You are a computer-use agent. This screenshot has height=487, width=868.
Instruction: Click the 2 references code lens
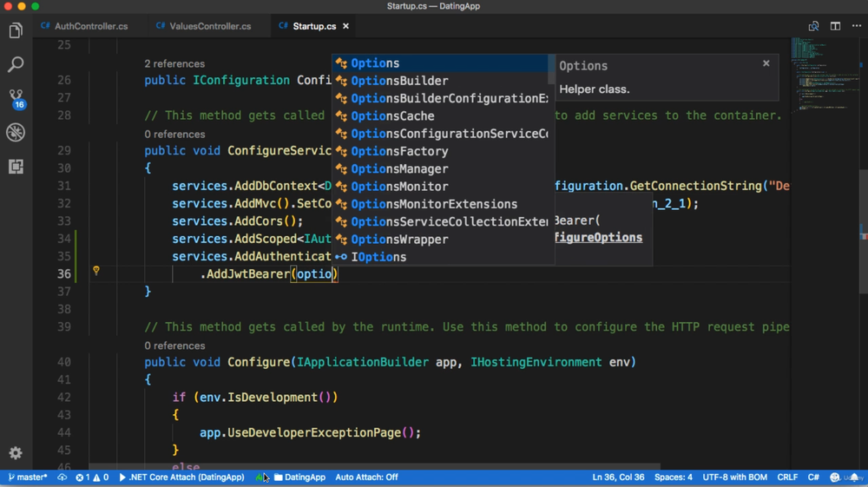pos(174,63)
